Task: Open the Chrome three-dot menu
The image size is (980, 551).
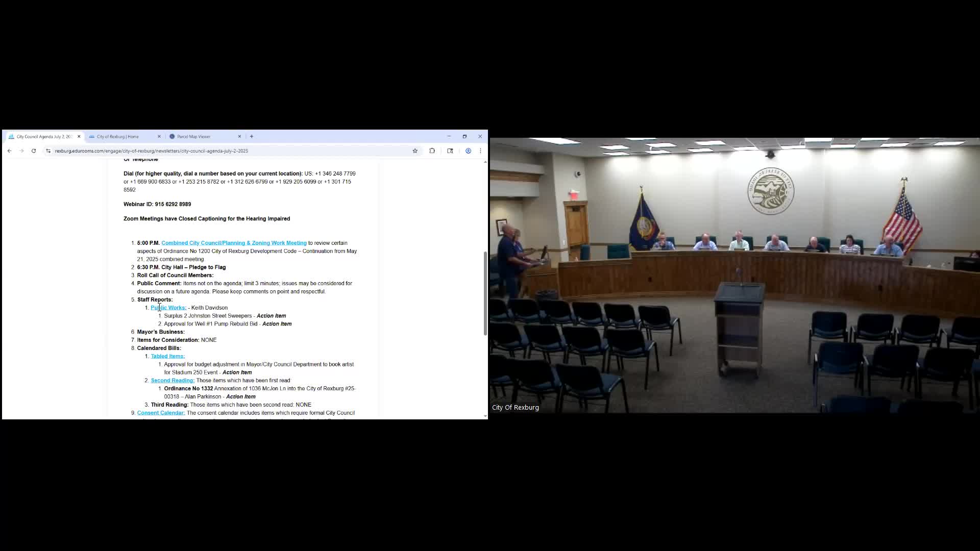Action: click(480, 151)
